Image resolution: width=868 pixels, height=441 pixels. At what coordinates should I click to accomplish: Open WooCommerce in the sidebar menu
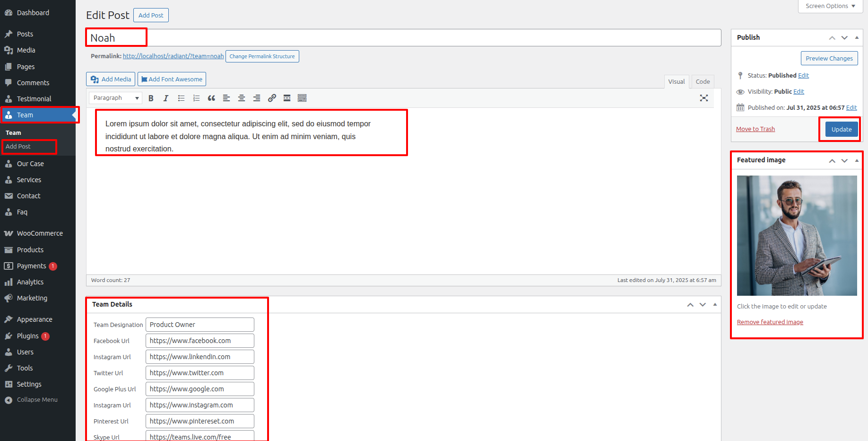tap(40, 233)
